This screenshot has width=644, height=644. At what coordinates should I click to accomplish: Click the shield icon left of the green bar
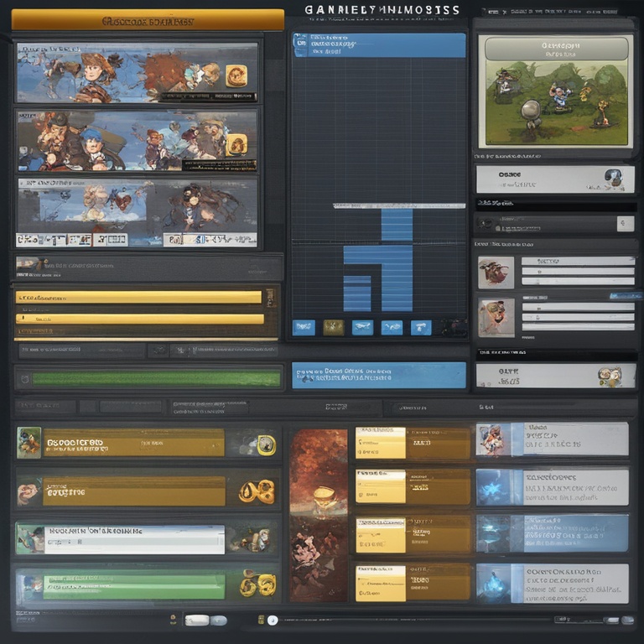point(24,379)
